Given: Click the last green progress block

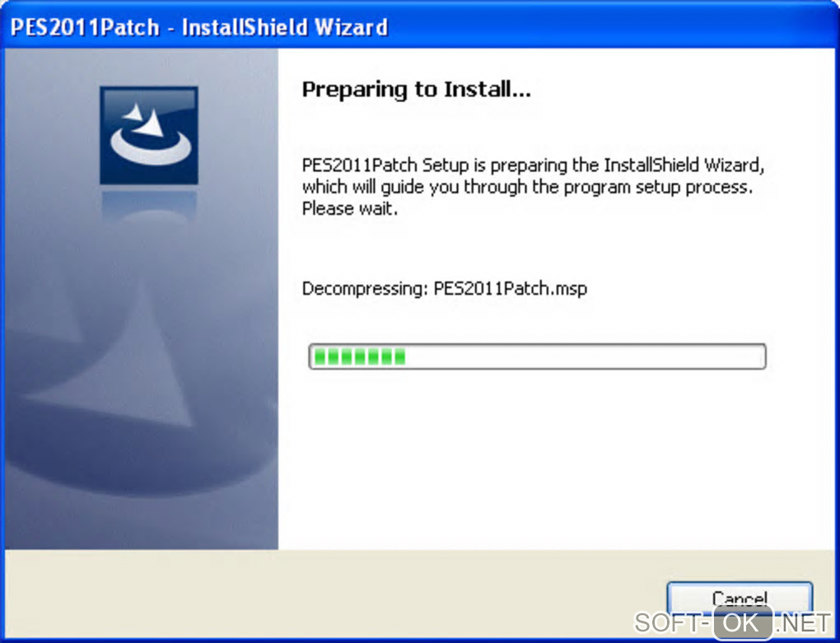Looking at the screenshot, I should [399, 356].
